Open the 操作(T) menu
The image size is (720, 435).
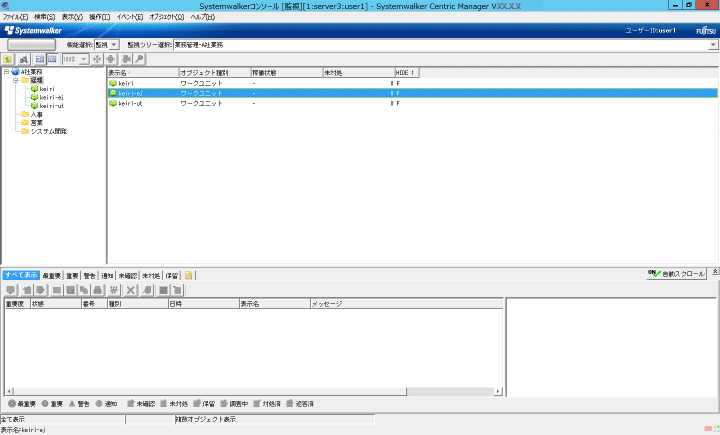point(100,17)
